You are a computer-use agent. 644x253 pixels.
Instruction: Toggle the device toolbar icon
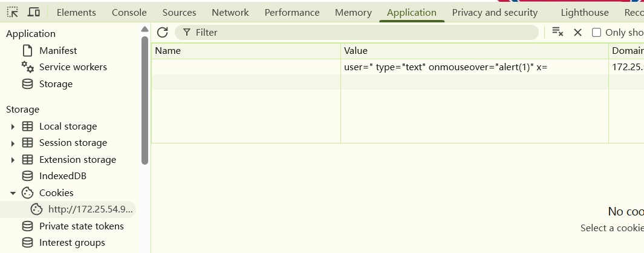[34, 12]
